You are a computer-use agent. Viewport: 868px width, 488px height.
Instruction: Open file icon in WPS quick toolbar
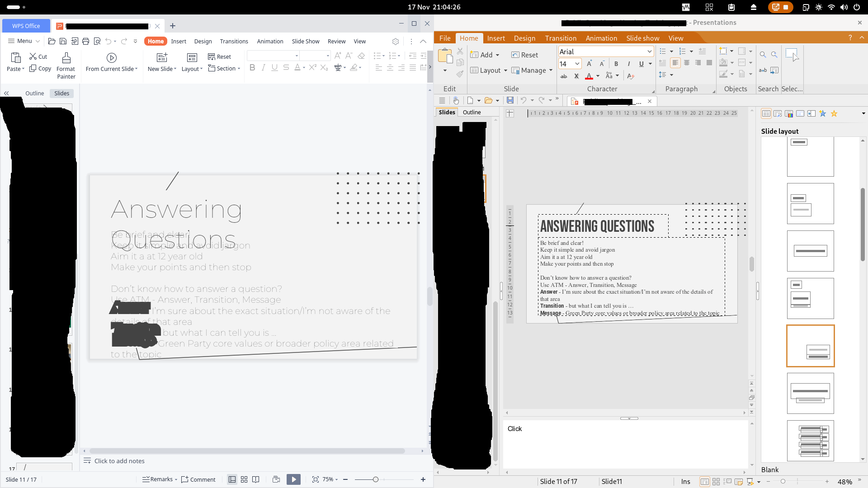[52, 41]
